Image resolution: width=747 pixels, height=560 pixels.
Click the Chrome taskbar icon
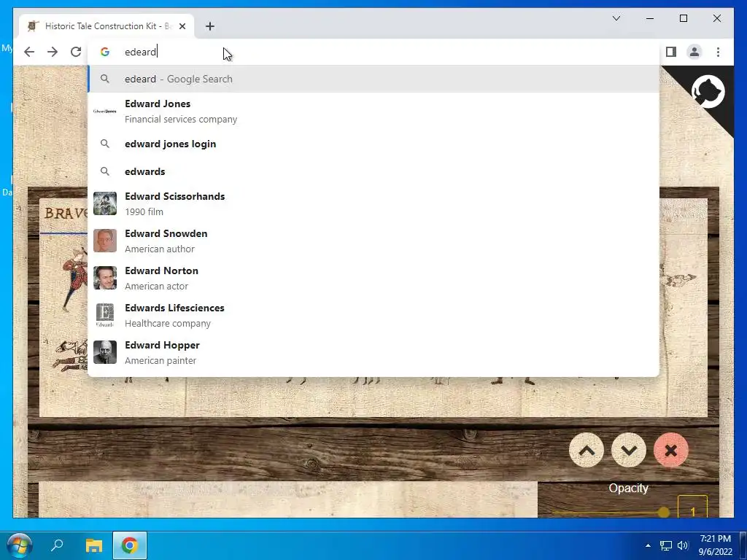tap(130, 545)
